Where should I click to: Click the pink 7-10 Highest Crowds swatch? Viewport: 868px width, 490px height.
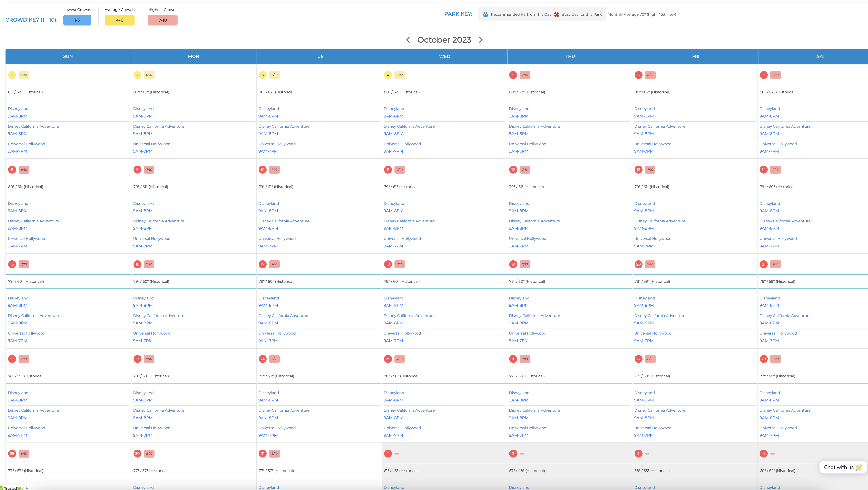click(x=163, y=20)
